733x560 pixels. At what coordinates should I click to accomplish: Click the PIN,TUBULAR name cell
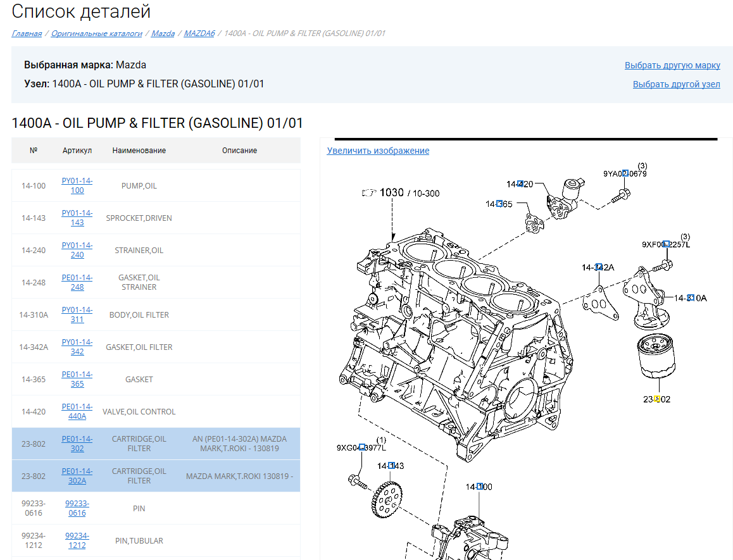coord(139,540)
